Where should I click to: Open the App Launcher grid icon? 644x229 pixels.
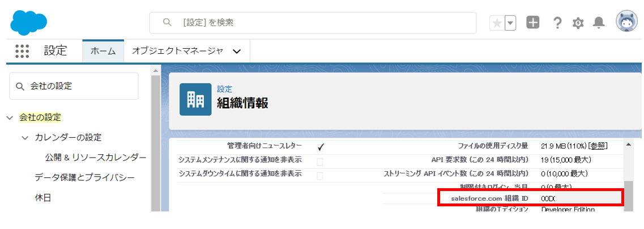[22, 51]
